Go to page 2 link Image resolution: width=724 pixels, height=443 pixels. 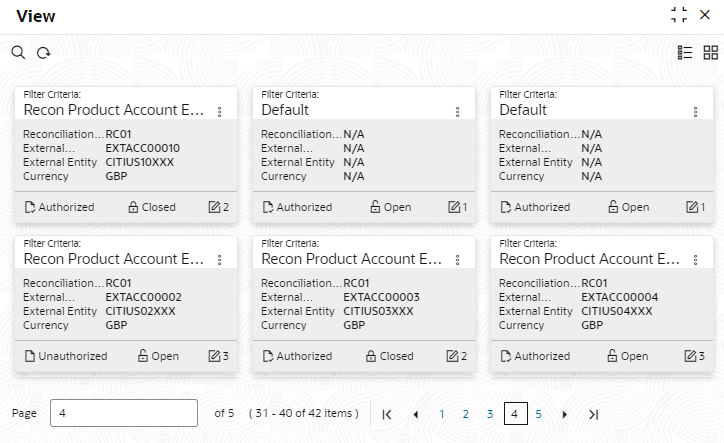tap(466, 414)
